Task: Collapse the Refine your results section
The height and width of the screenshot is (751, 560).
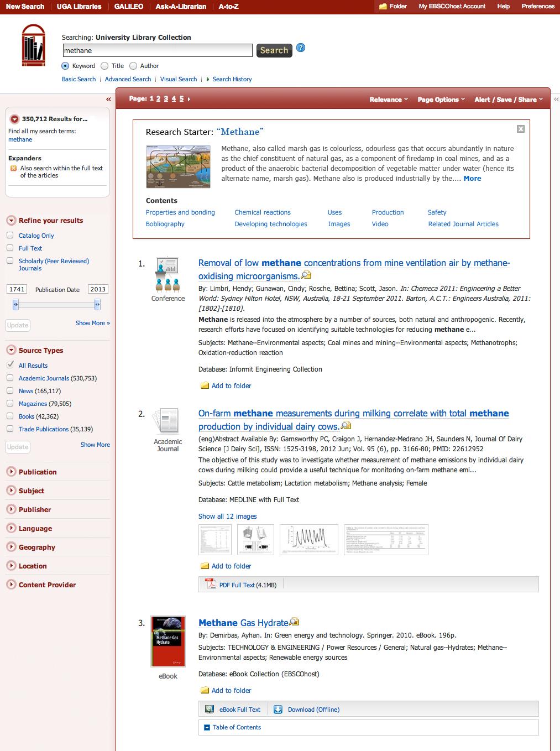Action: pos(11,220)
